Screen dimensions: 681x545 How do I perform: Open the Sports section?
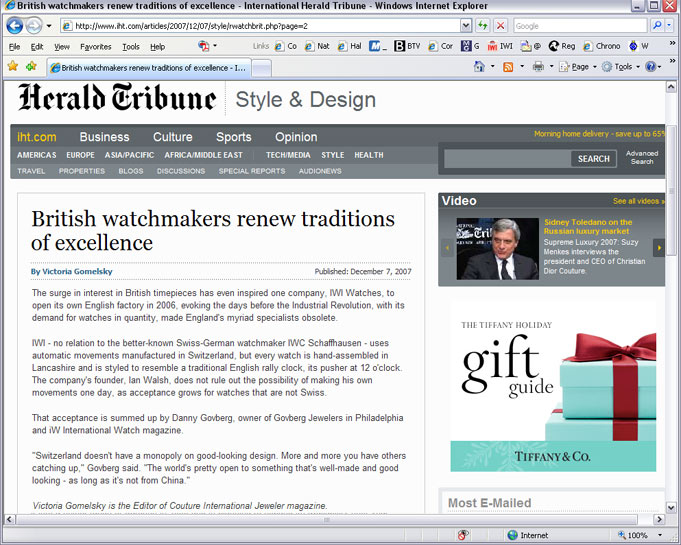point(234,137)
